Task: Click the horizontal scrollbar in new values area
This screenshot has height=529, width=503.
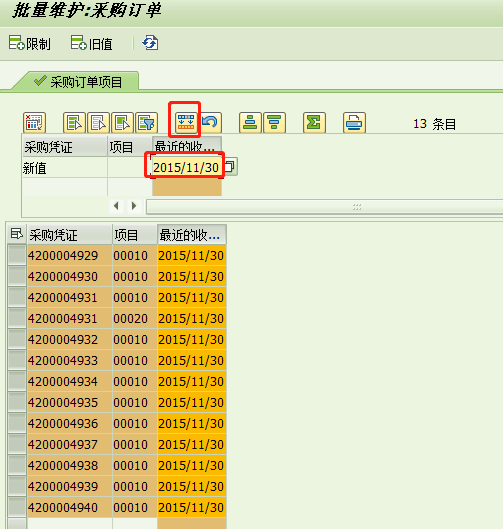Action: point(324,206)
